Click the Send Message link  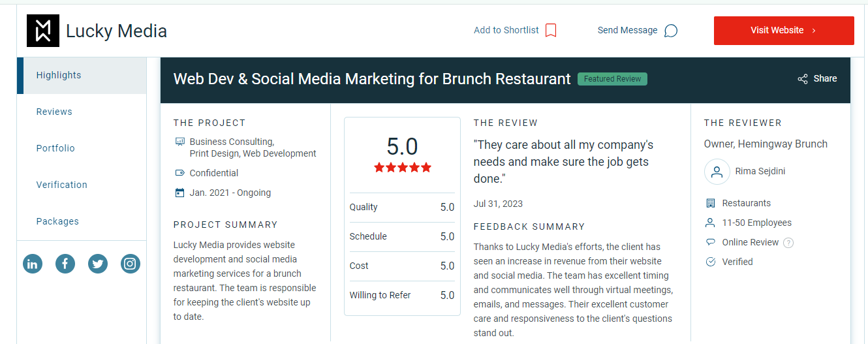pos(628,30)
